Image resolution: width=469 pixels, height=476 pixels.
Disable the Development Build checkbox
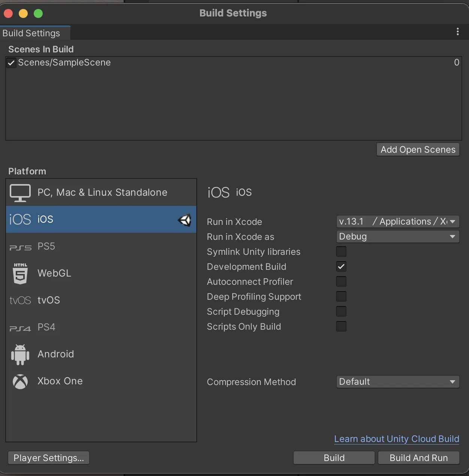pyautogui.click(x=341, y=267)
